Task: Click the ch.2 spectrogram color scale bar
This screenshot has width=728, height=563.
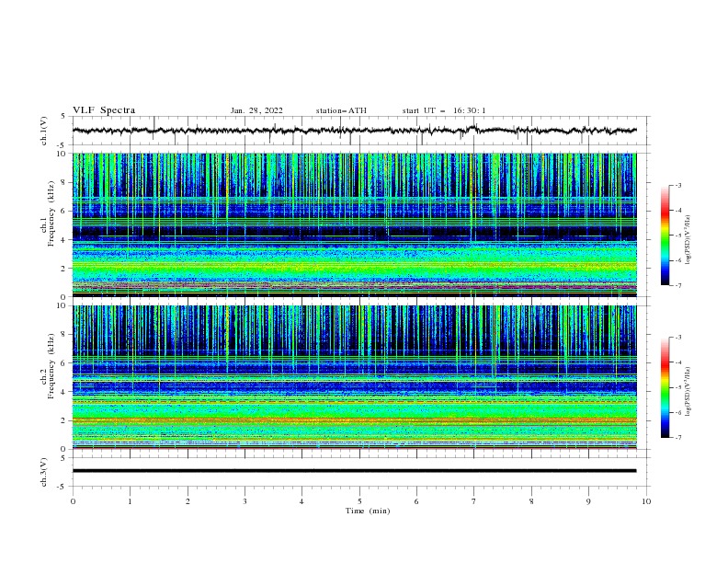Action: pyautogui.click(x=665, y=387)
